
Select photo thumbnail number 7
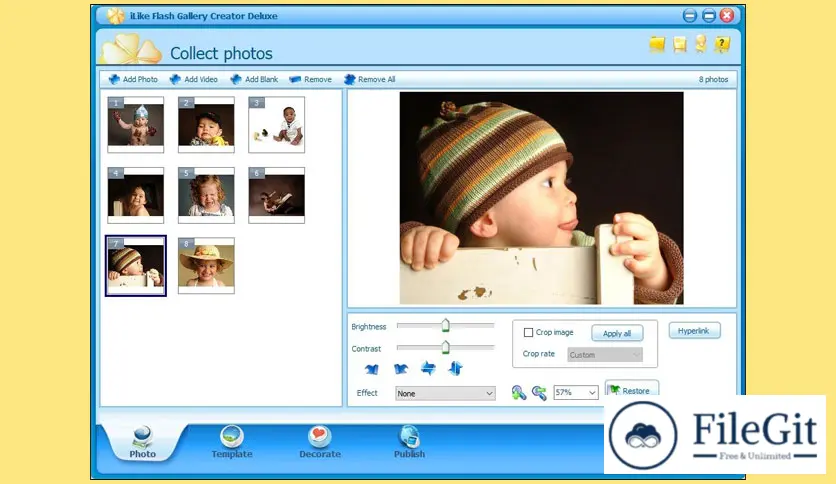(x=135, y=265)
